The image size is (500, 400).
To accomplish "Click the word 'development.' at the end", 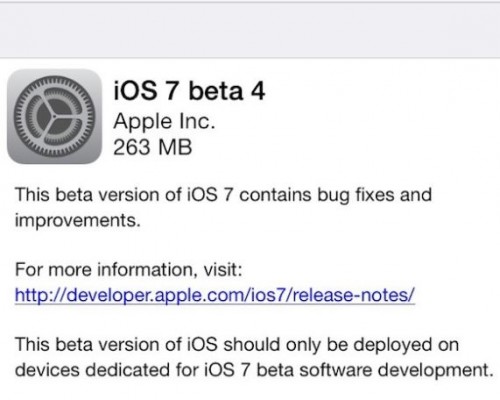I will [x=436, y=370].
